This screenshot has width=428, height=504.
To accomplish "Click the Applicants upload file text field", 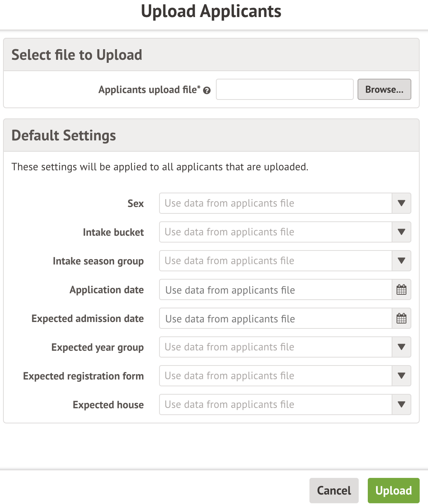I will point(284,90).
